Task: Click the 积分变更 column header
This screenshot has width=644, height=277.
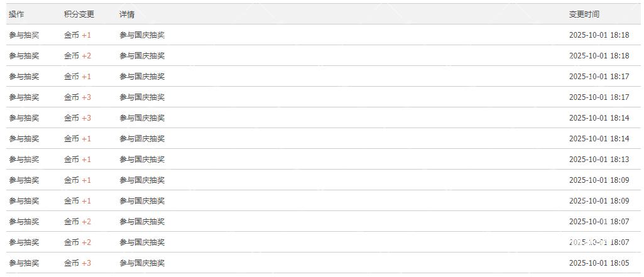Action: point(79,14)
